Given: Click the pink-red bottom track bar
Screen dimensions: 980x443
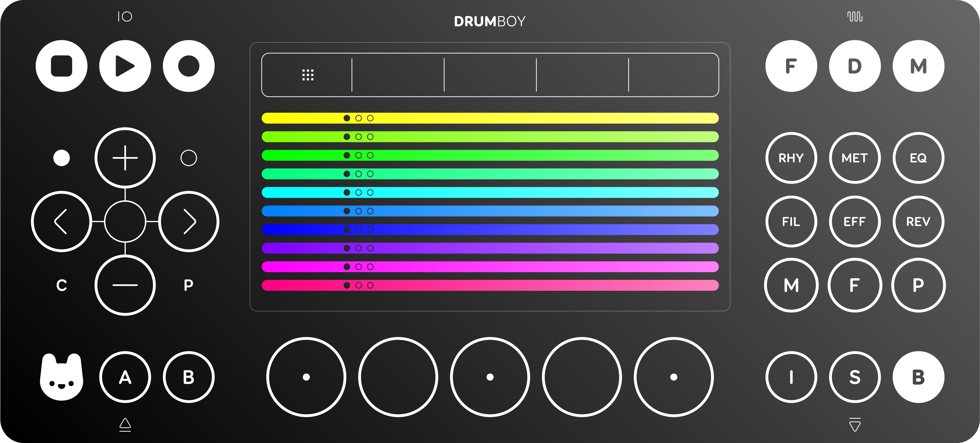Looking at the screenshot, I should point(490,285).
